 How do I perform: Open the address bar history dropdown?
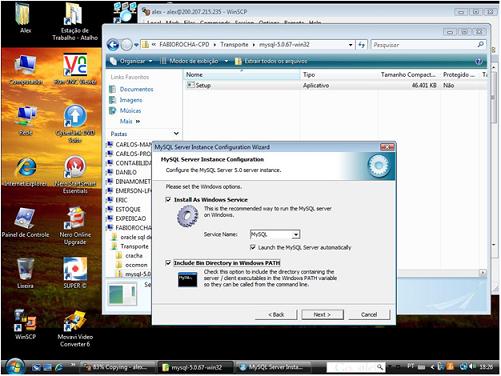[x=350, y=45]
